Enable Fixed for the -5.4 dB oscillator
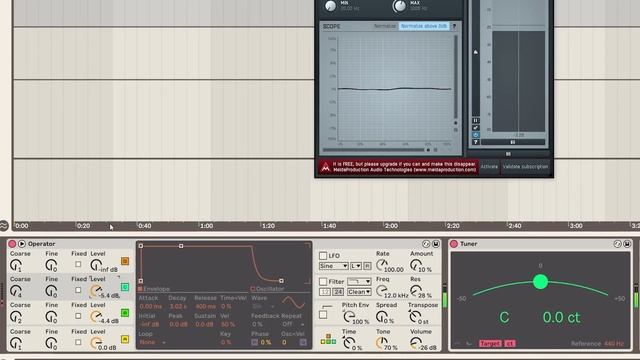This screenshot has height=360, width=640. coord(78,290)
